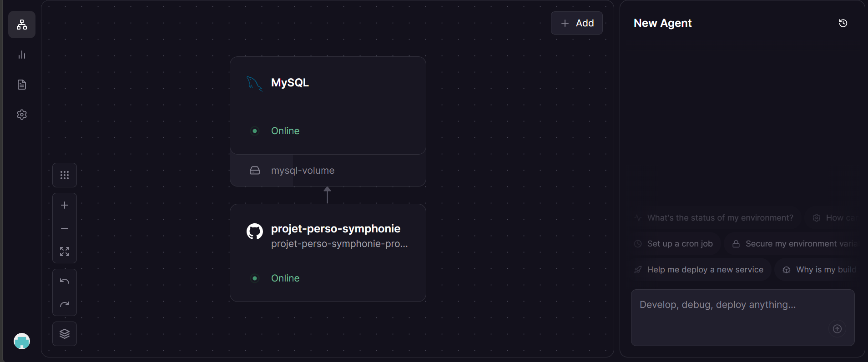Image resolution: width=868 pixels, height=362 pixels.
Task: Choose "What's the status of my environment?" suggestion
Action: [x=719, y=218]
